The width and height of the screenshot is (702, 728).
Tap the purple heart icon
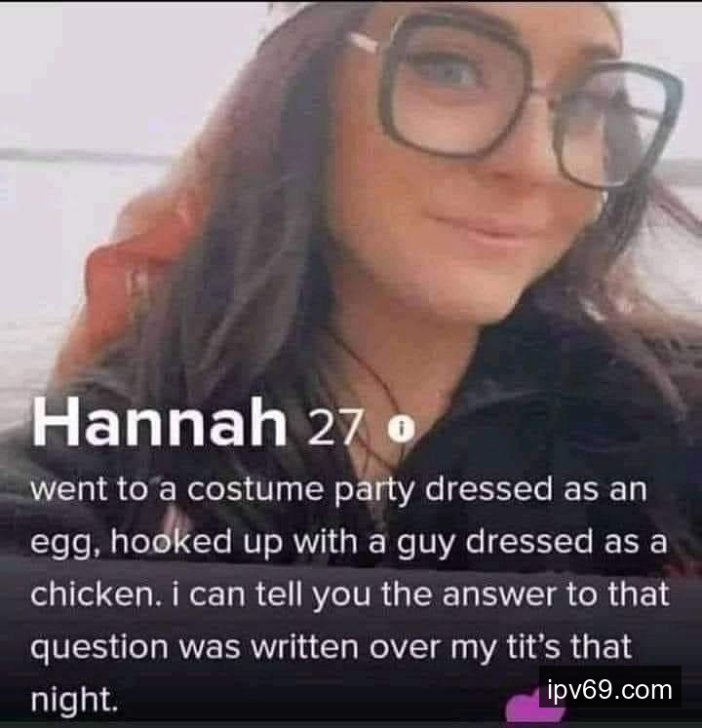[534, 709]
